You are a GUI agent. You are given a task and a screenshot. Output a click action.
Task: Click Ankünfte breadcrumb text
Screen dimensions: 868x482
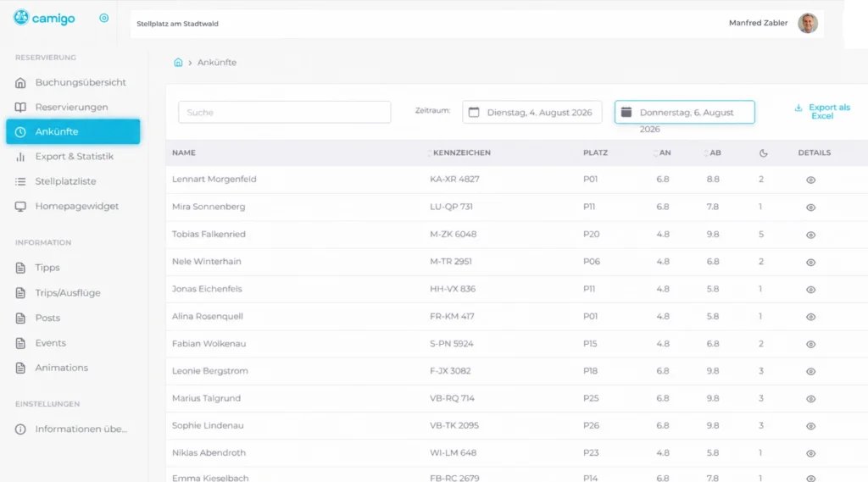point(217,63)
